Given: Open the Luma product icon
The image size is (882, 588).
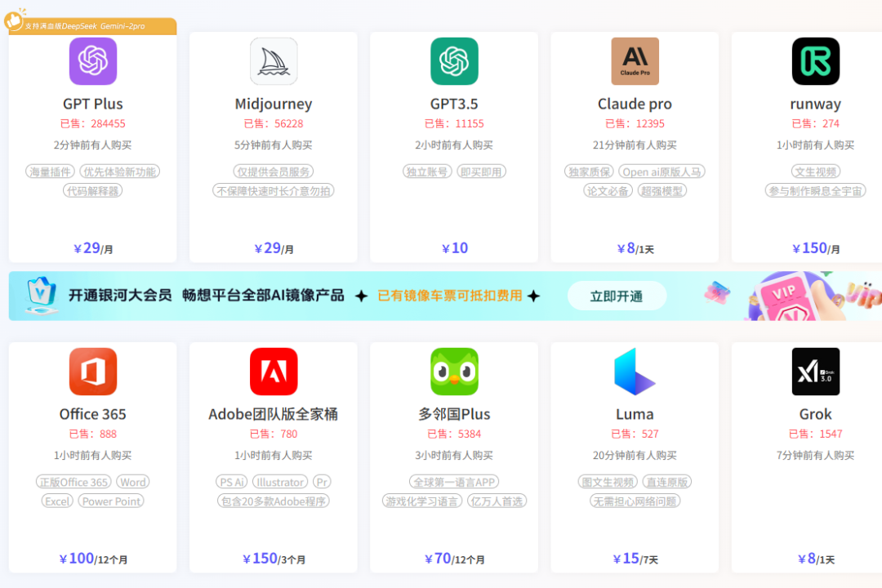Looking at the screenshot, I should point(635,372).
